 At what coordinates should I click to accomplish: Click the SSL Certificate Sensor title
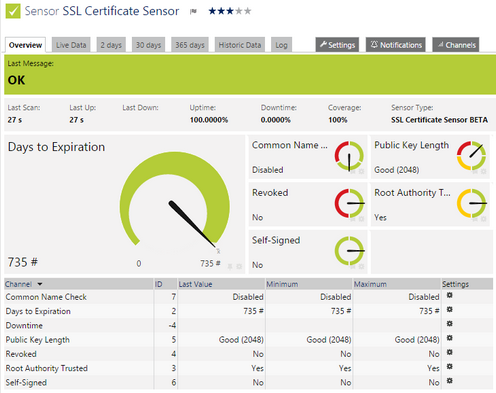[121, 11]
